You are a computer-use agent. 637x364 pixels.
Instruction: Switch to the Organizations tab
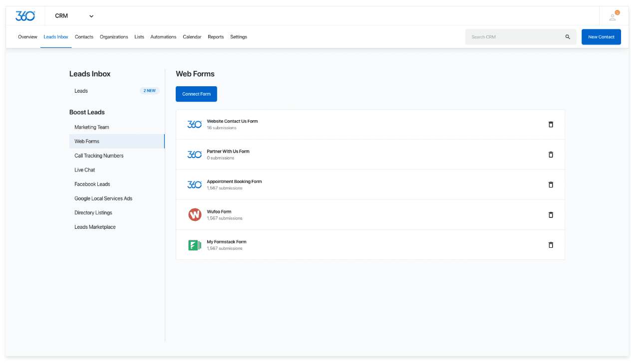pyautogui.click(x=114, y=37)
